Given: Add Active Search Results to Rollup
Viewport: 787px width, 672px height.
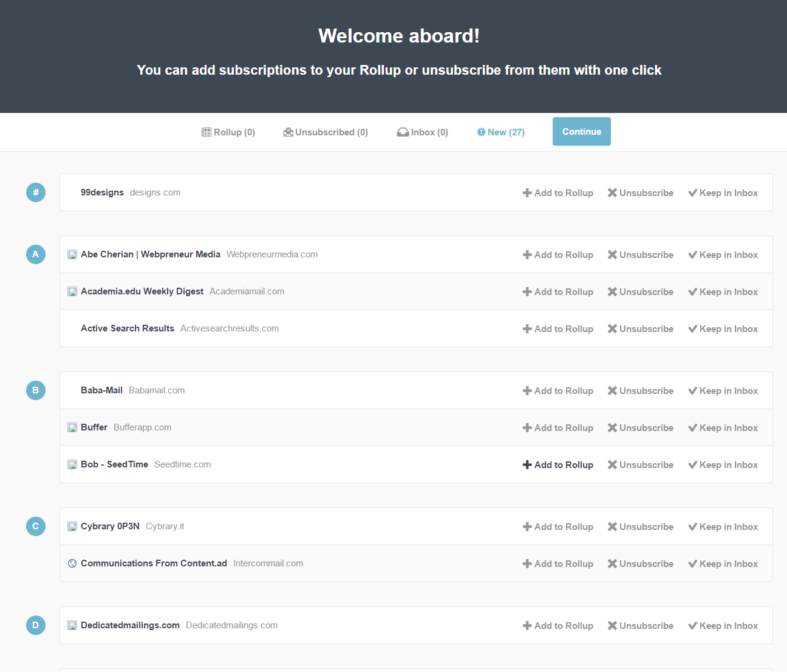Looking at the screenshot, I should click(558, 329).
